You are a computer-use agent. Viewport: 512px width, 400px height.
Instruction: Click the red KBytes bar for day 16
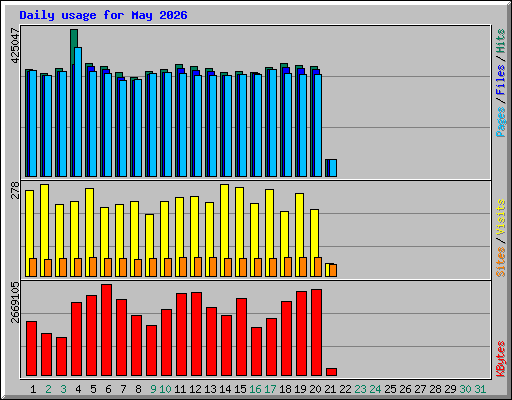pos(257,352)
